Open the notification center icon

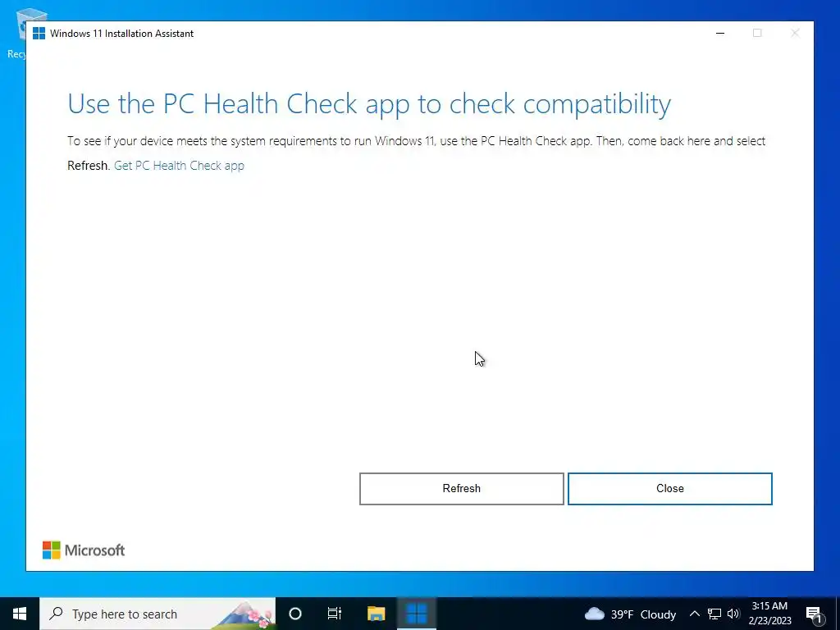click(x=815, y=614)
